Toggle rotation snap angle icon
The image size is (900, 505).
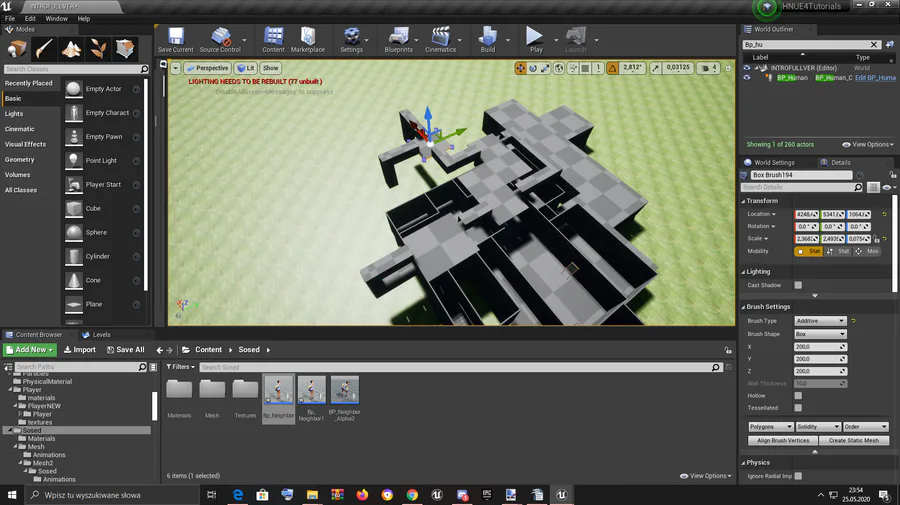pyautogui.click(x=612, y=68)
